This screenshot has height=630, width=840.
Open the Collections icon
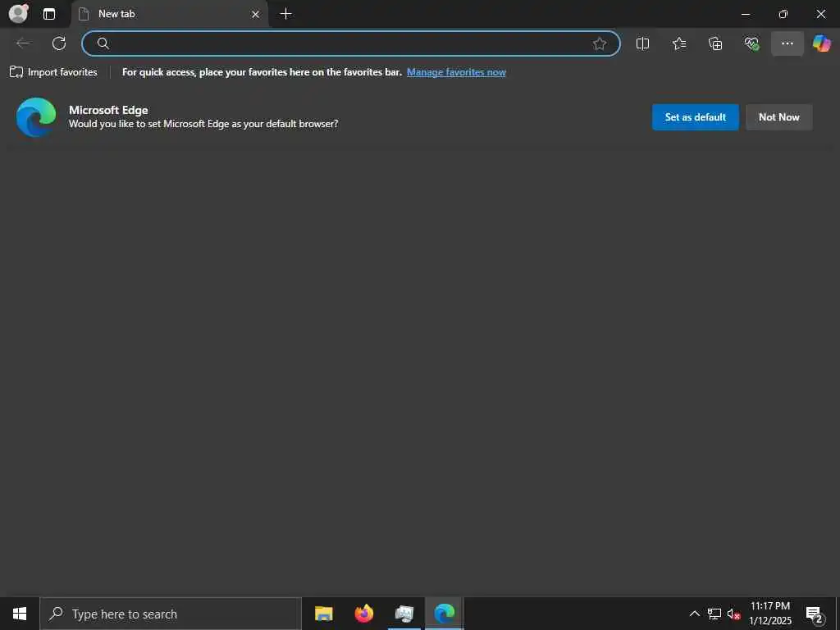click(715, 43)
